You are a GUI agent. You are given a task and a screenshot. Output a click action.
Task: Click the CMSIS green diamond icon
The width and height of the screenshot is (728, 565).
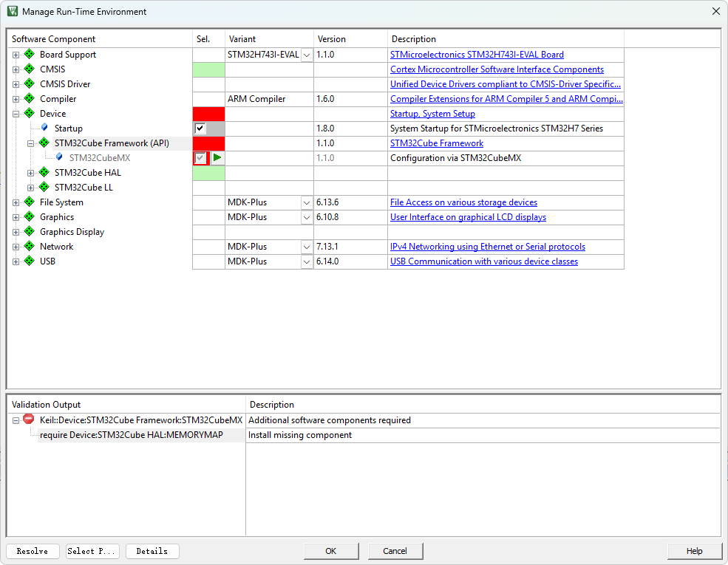pyautogui.click(x=30, y=69)
